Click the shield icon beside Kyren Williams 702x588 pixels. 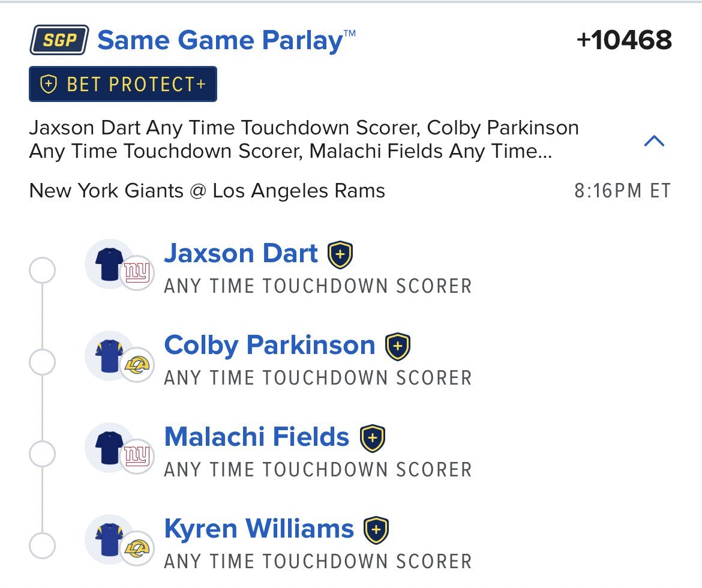click(376, 530)
